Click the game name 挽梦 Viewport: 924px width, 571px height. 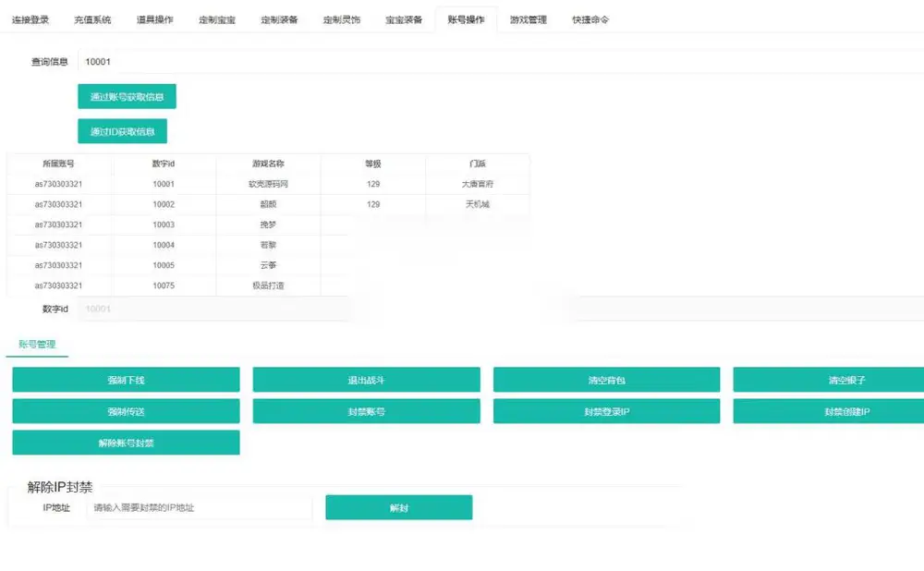(268, 225)
